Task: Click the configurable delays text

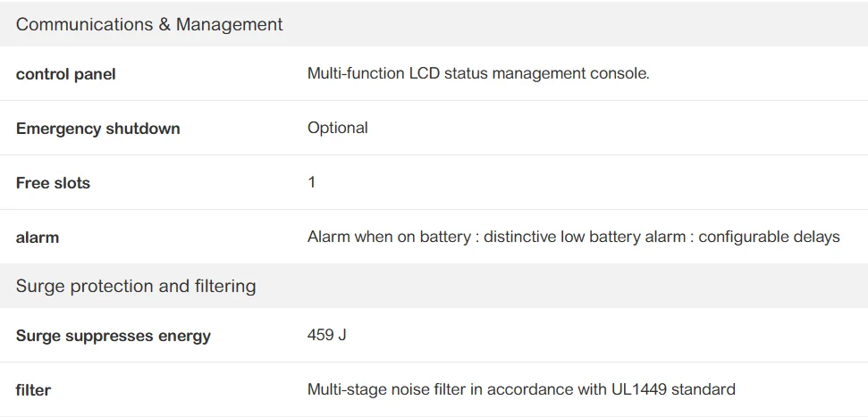Action: pos(769,237)
